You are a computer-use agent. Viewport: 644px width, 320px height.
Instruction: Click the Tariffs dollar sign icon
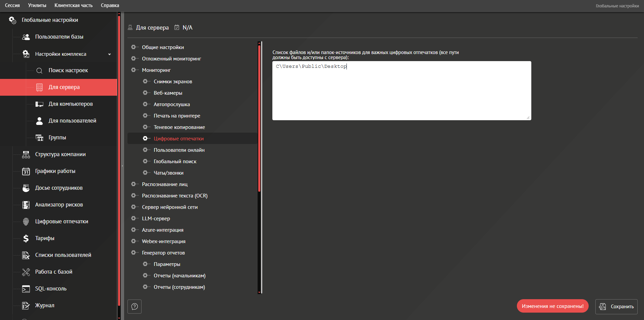click(x=26, y=238)
